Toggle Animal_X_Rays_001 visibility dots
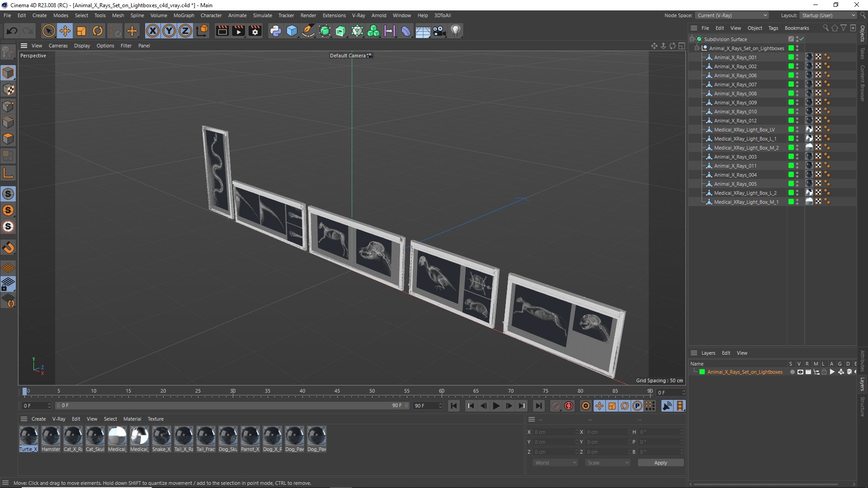 click(797, 57)
